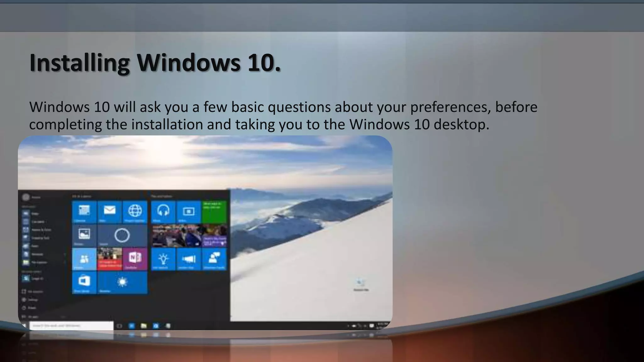Open the Cortana circle tile
The width and height of the screenshot is (644, 362).
122,235
